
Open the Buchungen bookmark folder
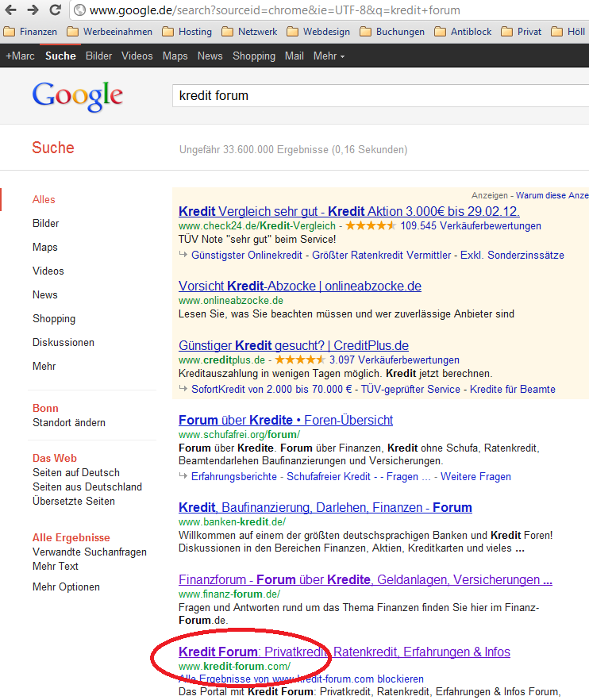coord(392,32)
